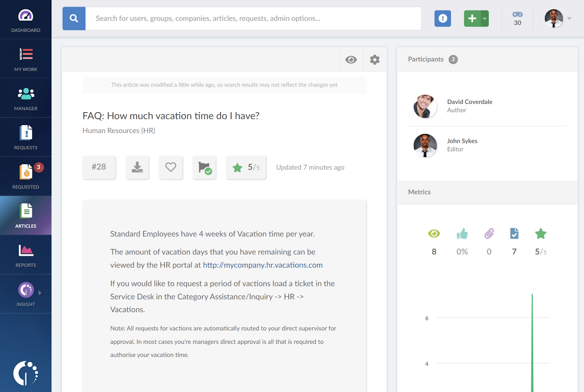Expand the Insight submenu chevron
This screenshot has height=392, width=584.
click(x=39, y=292)
